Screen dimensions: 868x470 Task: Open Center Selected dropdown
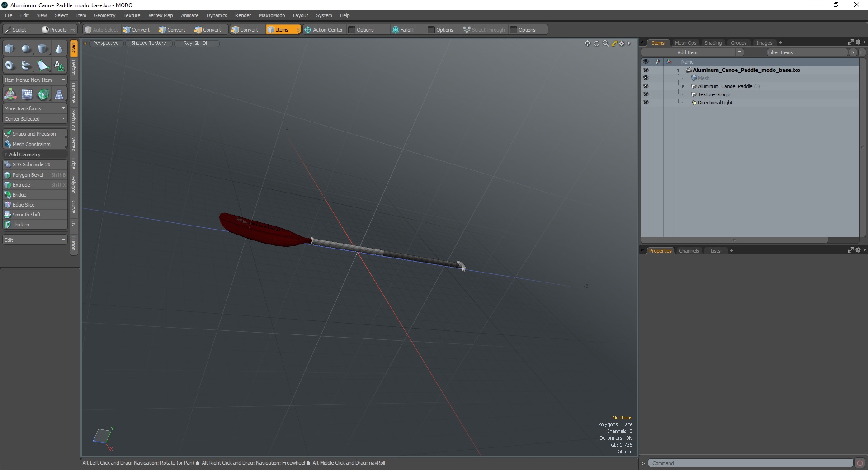click(35, 119)
